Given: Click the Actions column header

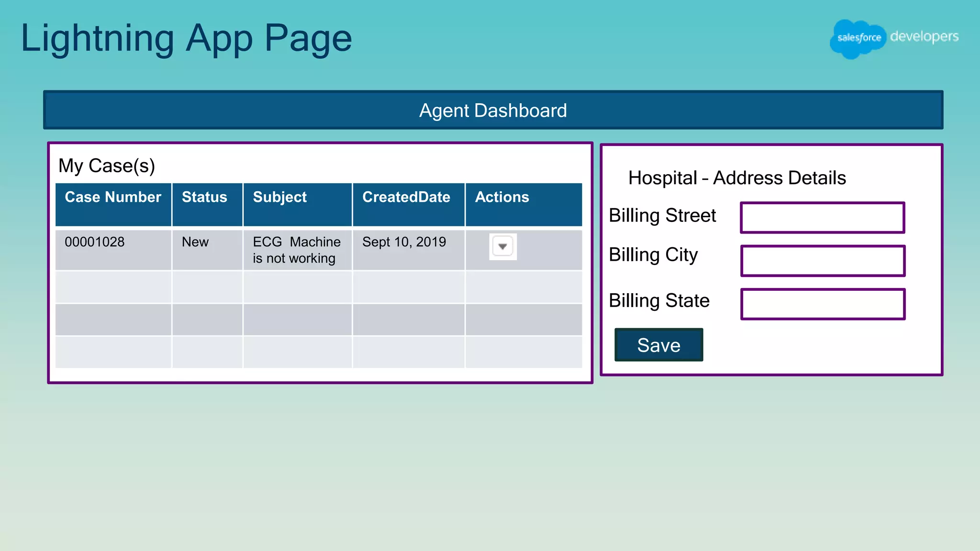Looking at the screenshot, I should (523, 204).
